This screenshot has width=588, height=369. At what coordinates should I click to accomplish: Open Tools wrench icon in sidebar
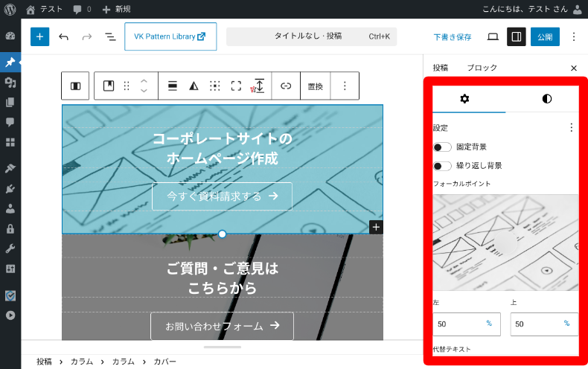[x=10, y=248]
